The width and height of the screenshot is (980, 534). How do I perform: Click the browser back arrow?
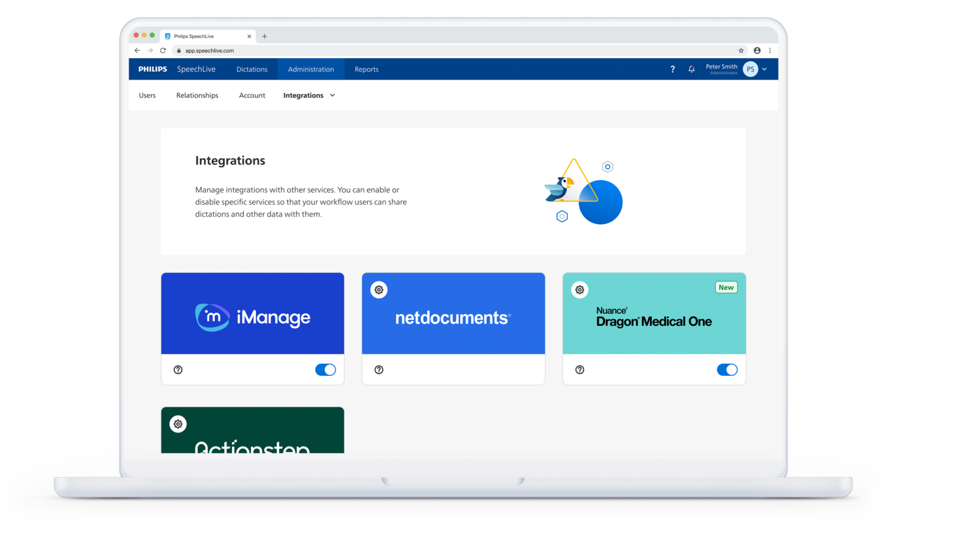tap(137, 50)
